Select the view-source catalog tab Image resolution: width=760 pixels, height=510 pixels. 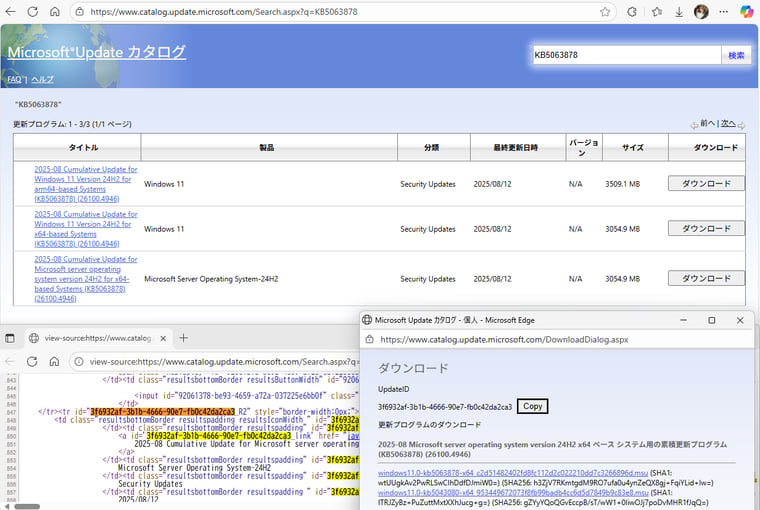(97, 338)
